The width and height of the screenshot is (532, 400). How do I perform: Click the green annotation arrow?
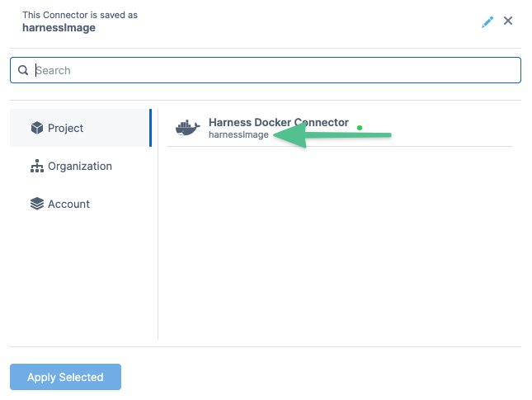332,135
